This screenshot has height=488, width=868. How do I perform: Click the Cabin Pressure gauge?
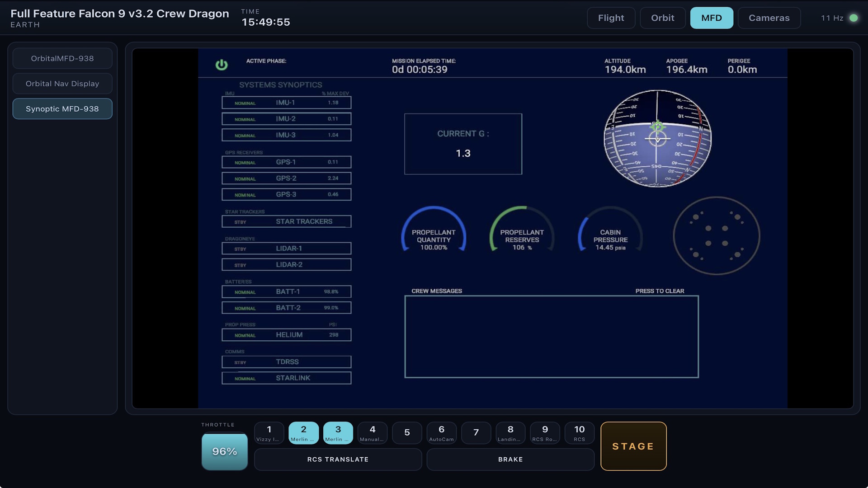click(610, 230)
